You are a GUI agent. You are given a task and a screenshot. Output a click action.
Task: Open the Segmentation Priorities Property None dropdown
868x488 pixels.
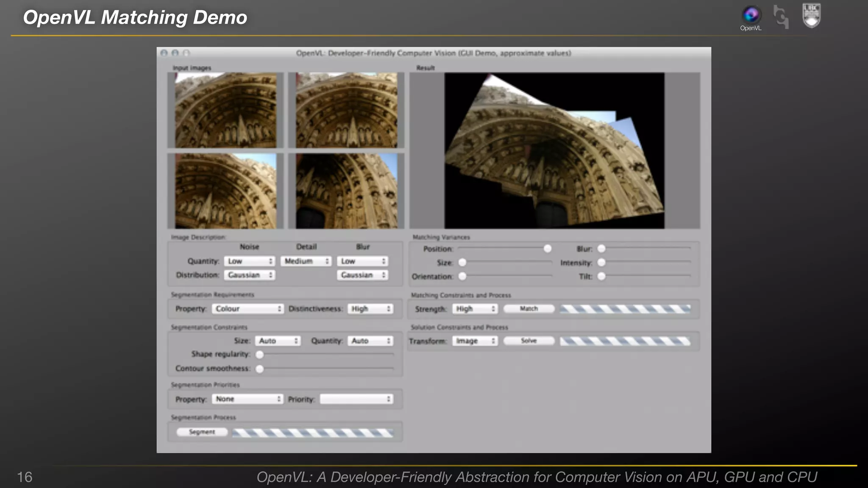[x=248, y=399]
